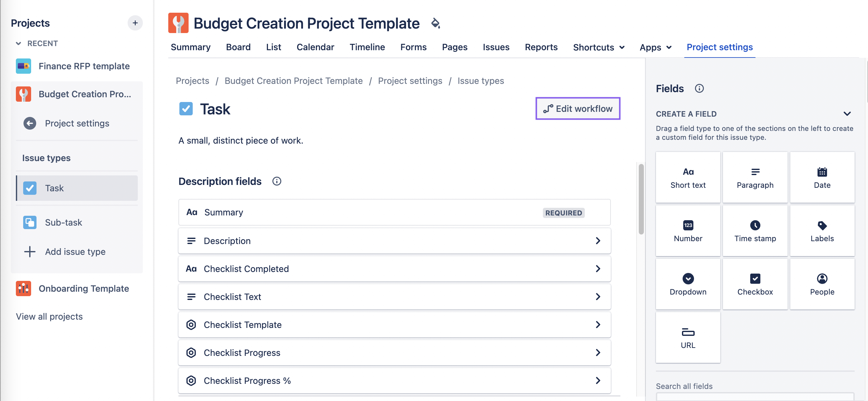
Task: Choose the Checkbox field type tile
Action: click(x=755, y=284)
